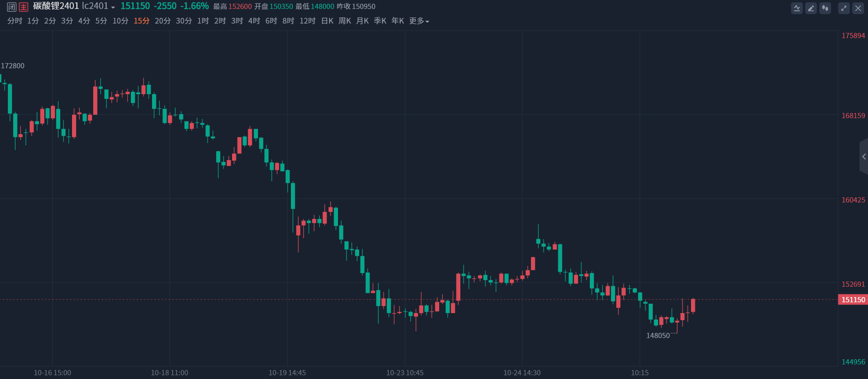868x379 pixels.
Task: Select the 10分 period
Action: [x=121, y=21]
